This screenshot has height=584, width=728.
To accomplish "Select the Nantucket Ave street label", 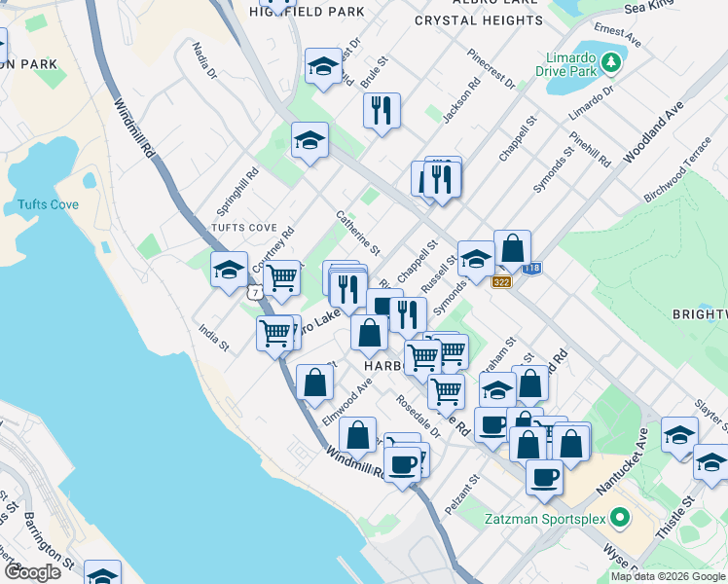I will [622, 462].
